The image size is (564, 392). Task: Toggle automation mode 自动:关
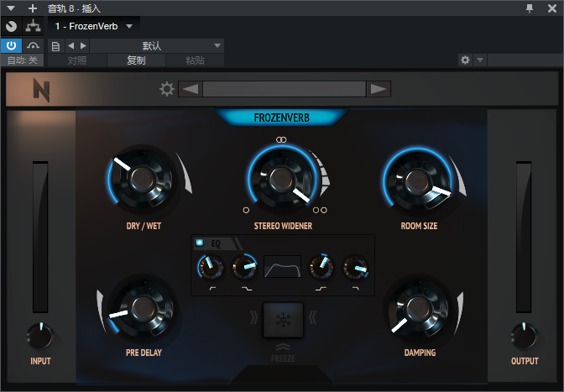pos(22,60)
